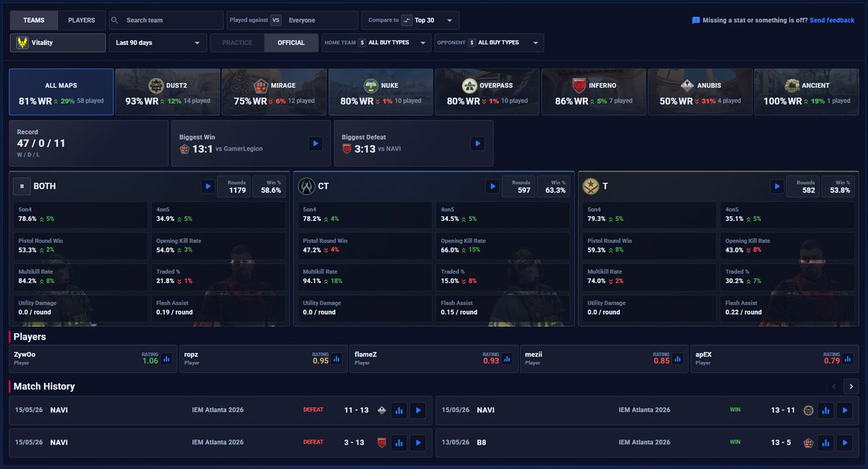The image size is (868, 469).
Task: Select the OVERPASS map card
Action: pos(487,92)
